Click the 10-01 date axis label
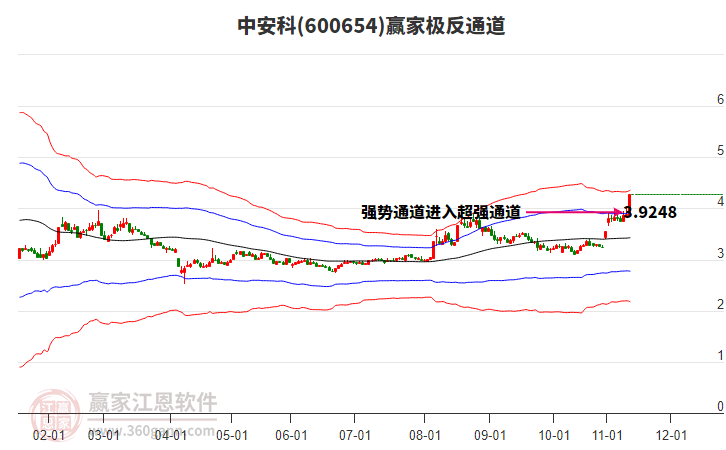The width and height of the screenshot is (726, 450). [x=554, y=435]
